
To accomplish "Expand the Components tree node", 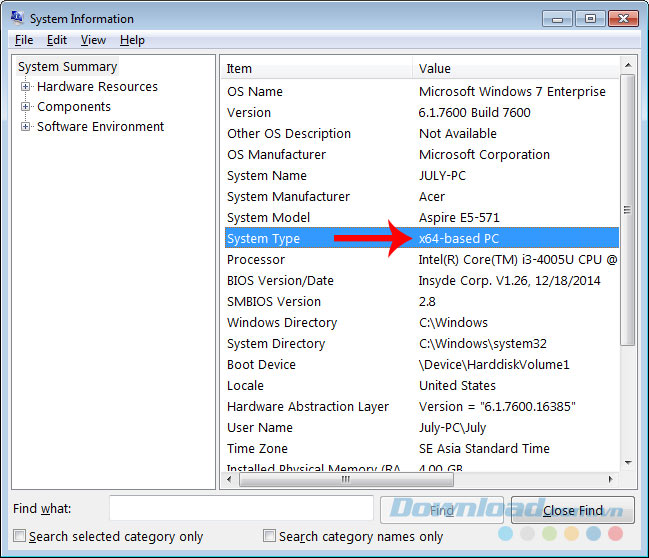I will pyautogui.click(x=26, y=107).
